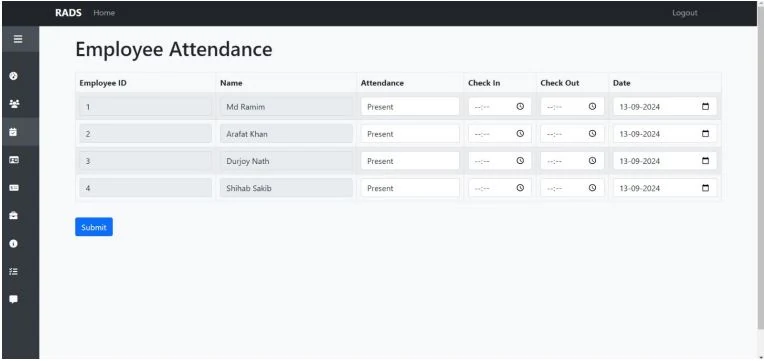764x361 pixels.
Task: Click the Employee ID field showing 3
Action: click(x=145, y=161)
